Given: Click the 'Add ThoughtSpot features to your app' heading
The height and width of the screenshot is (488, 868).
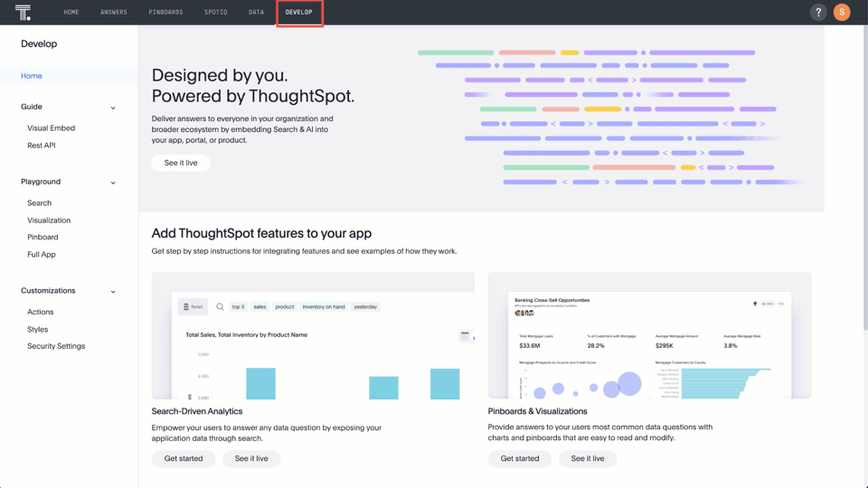Looking at the screenshot, I should [x=261, y=233].
